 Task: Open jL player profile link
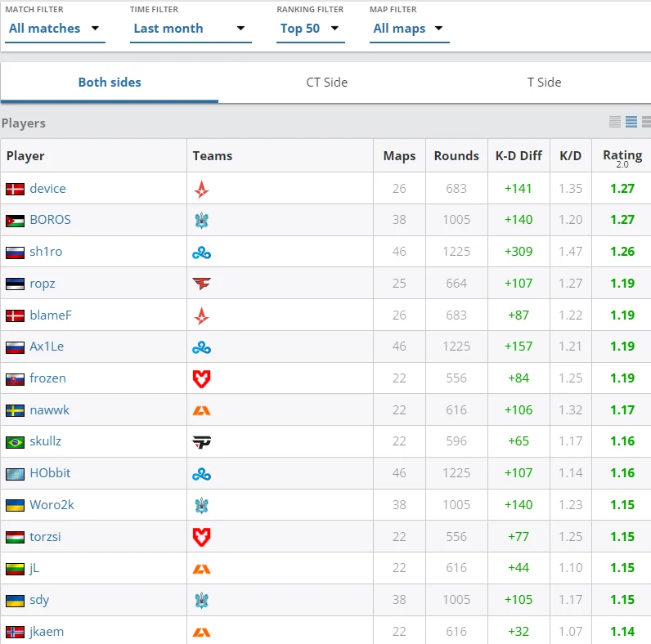[34, 568]
